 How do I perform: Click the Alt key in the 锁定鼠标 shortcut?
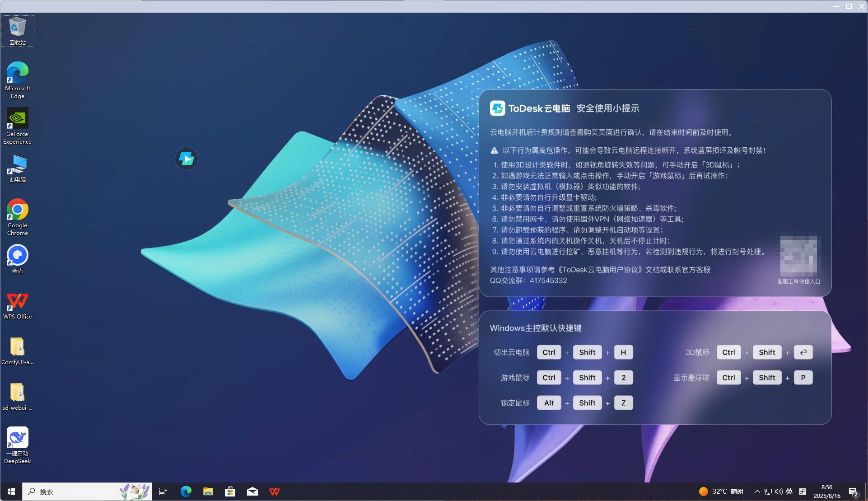pyautogui.click(x=549, y=403)
